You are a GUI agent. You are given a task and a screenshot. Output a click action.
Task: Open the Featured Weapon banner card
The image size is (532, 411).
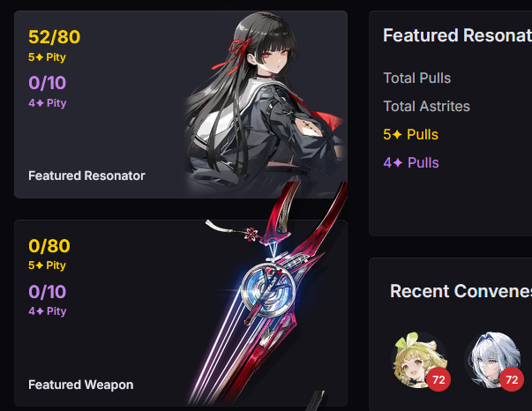[181, 312]
